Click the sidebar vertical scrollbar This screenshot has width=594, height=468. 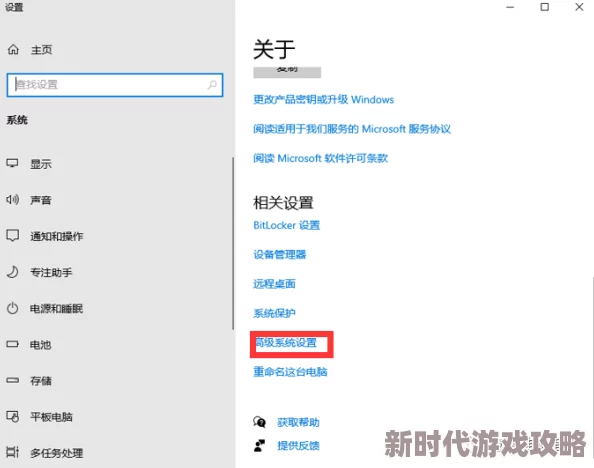233,243
